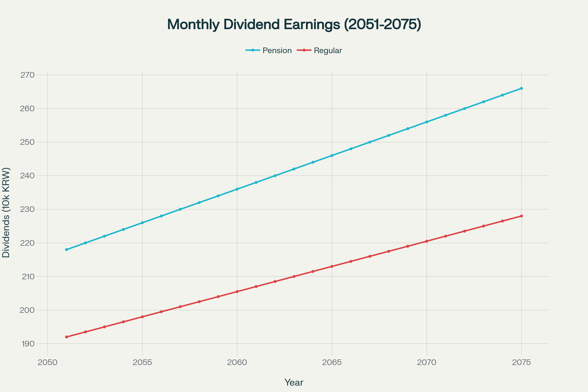Click Regular data point at 2065
This screenshot has width=588, height=392.
click(332, 267)
